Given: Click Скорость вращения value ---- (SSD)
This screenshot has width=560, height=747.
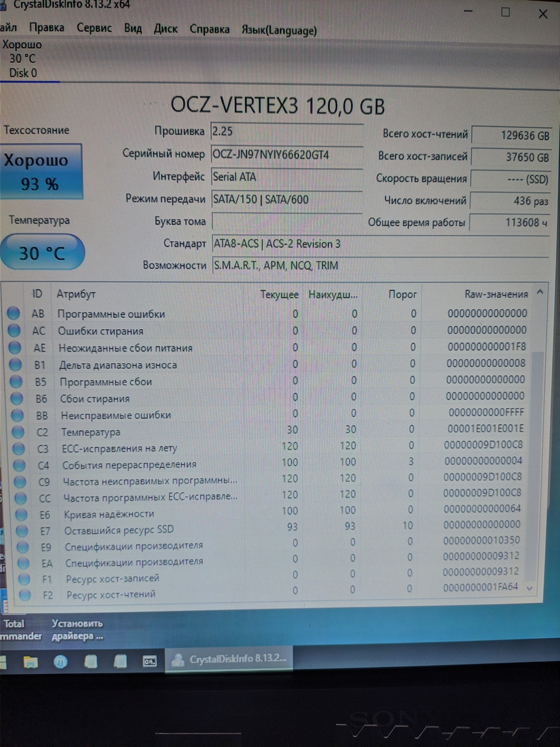Looking at the screenshot, I should (511, 179).
